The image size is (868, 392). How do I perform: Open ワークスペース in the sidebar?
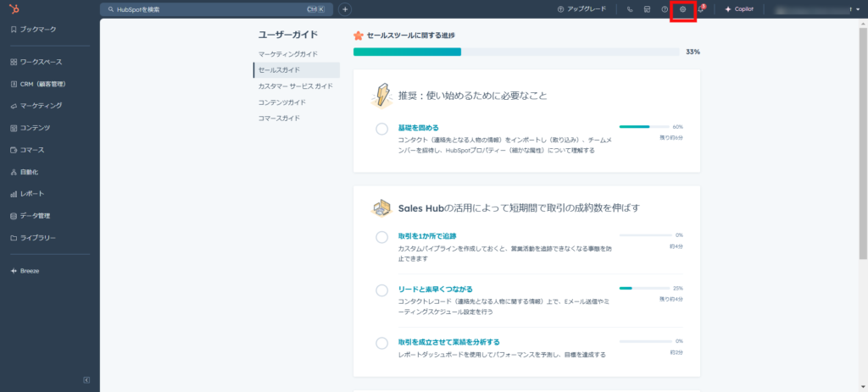pos(36,62)
